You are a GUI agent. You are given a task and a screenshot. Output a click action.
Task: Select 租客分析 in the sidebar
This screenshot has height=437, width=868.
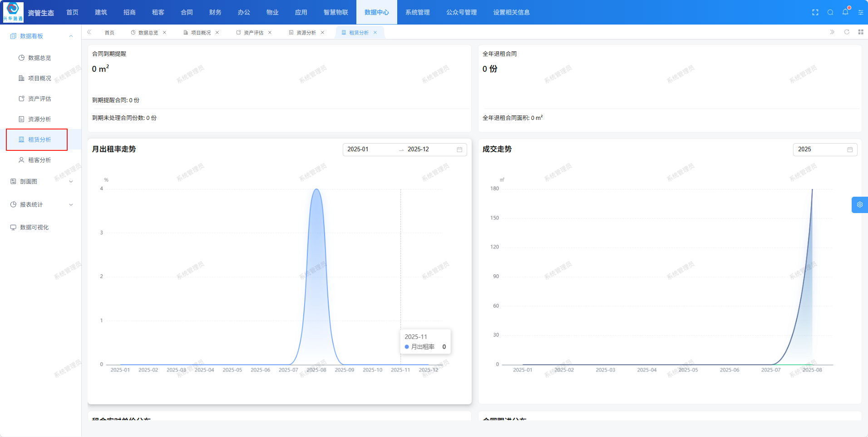[39, 160]
